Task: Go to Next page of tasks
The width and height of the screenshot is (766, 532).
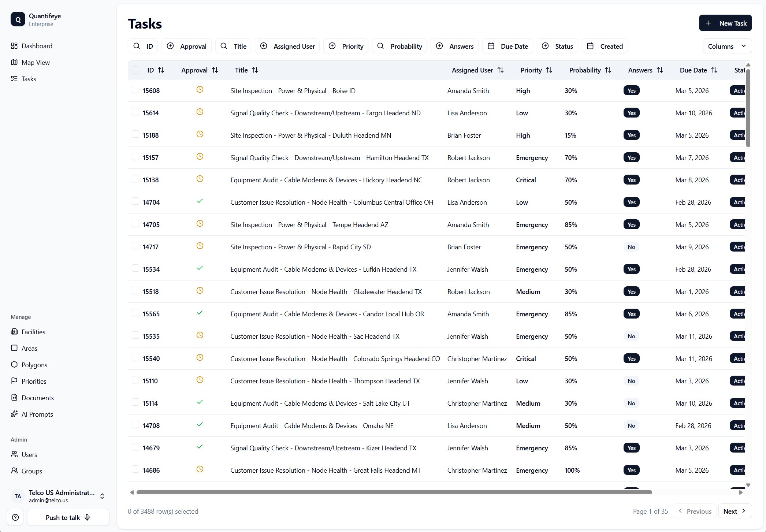Action: pyautogui.click(x=735, y=511)
